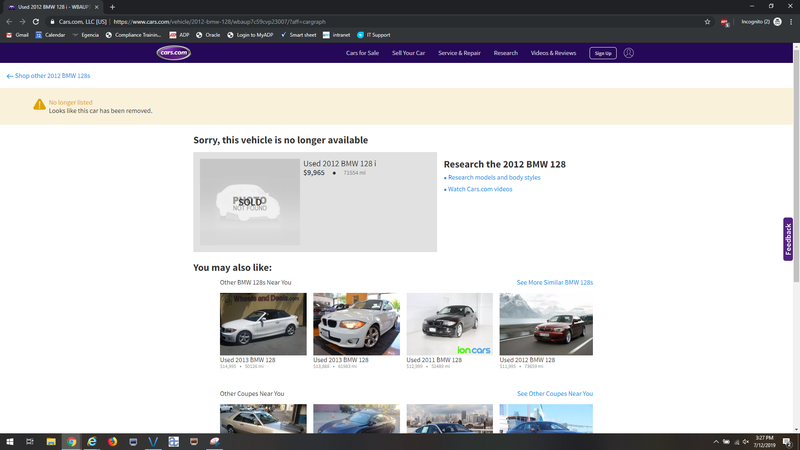This screenshot has height=450, width=800.
Task: Open a new browser tab
Action: pos(112,7)
